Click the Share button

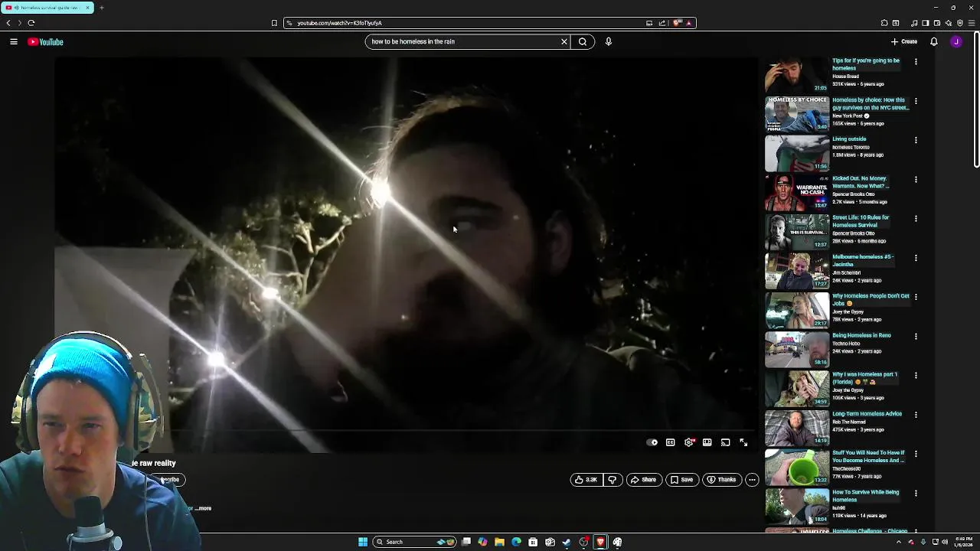pyautogui.click(x=644, y=480)
